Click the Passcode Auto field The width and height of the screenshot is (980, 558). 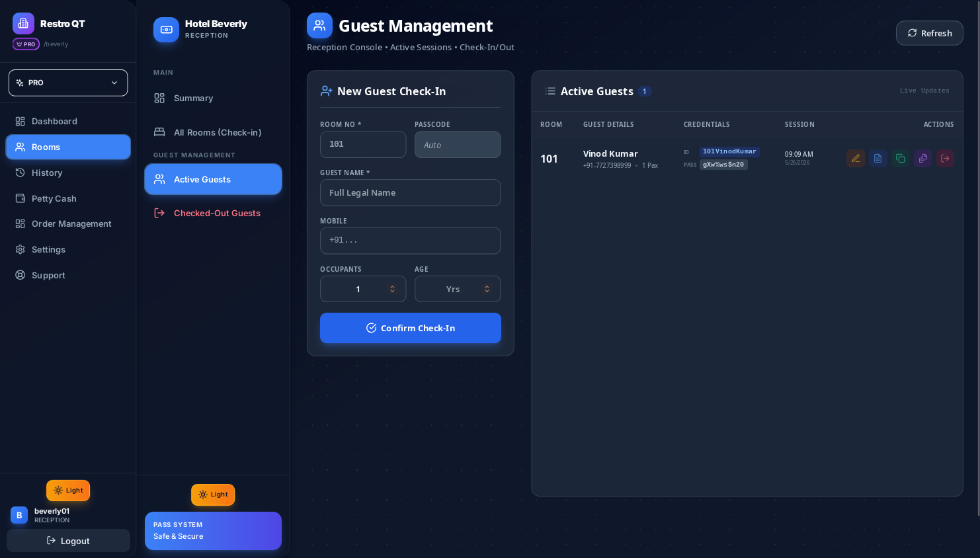pos(458,144)
